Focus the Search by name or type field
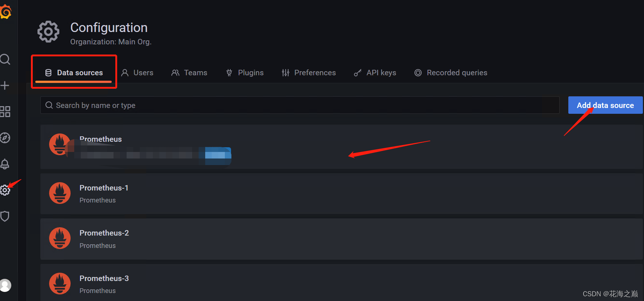 300,105
